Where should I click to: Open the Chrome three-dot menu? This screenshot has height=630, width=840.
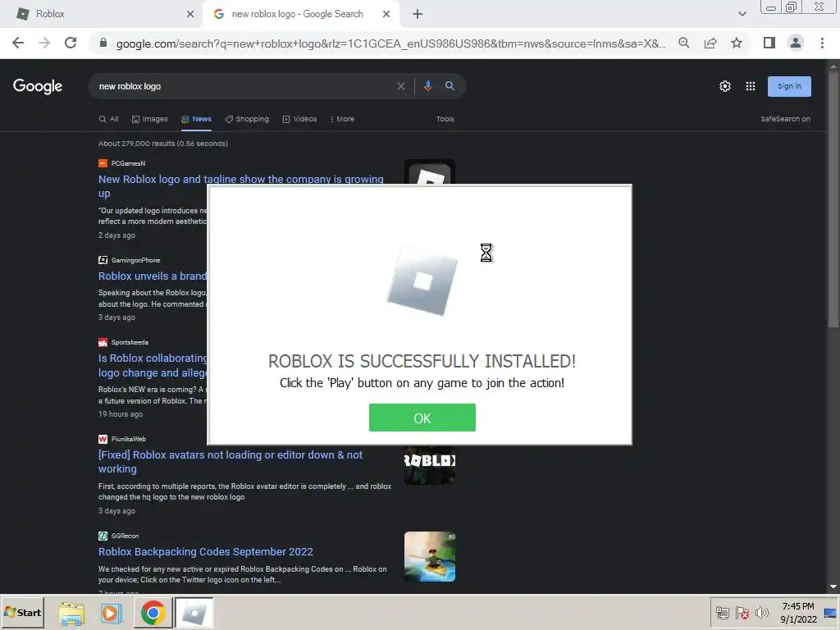coord(822,43)
